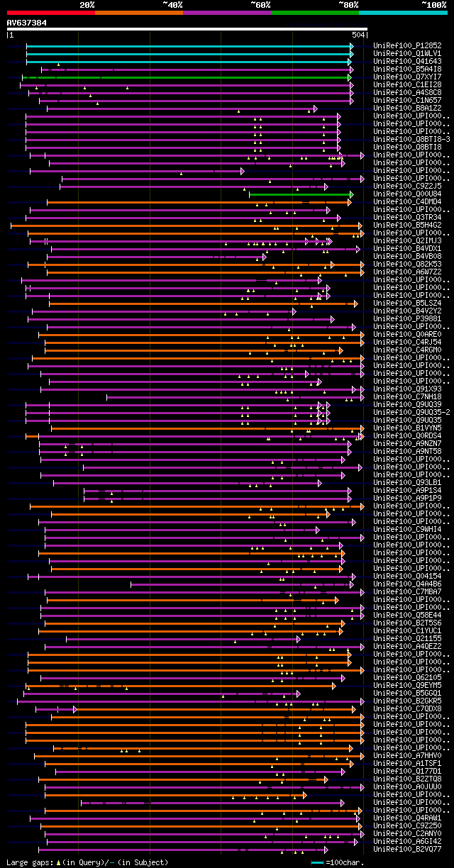View subject UniRef100_C4RJ54
This screenshot has height=868, width=454.
[x=408, y=342]
